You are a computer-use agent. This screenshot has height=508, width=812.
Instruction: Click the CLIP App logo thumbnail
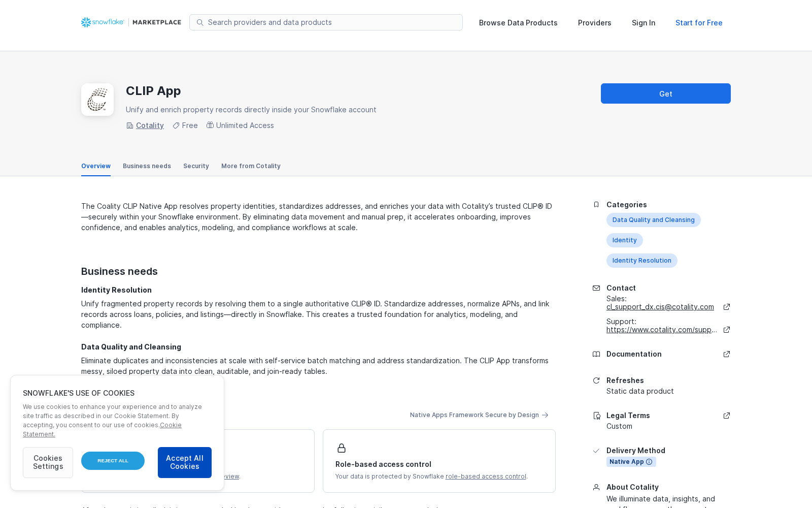[x=97, y=100]
